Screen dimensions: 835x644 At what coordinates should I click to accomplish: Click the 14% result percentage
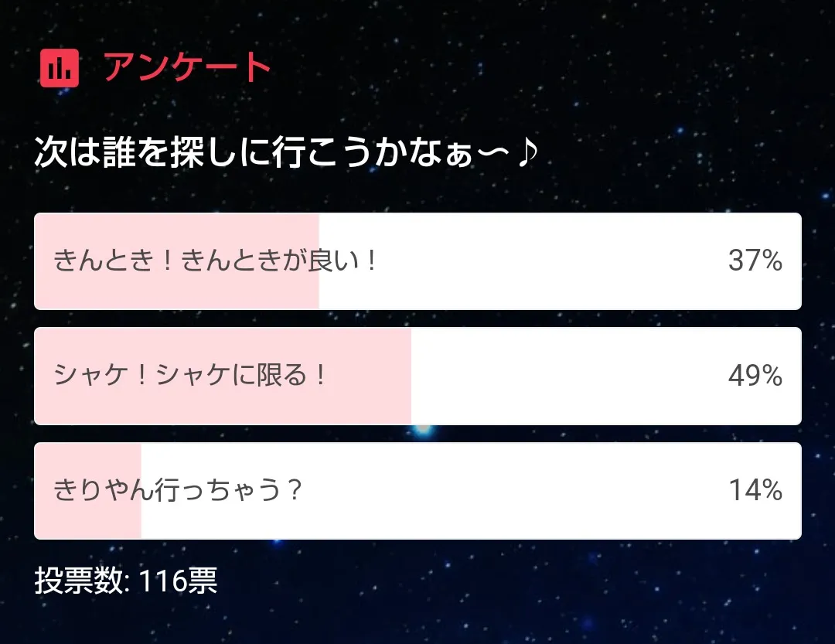[x=755, y=491]
